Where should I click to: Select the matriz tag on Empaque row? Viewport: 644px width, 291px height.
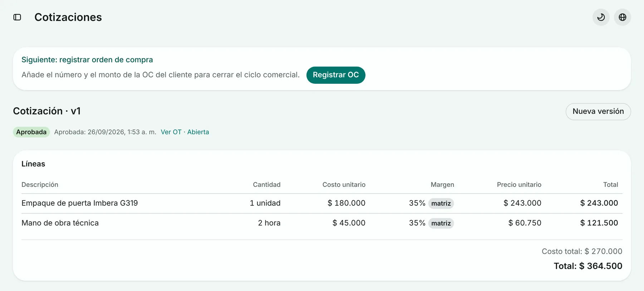click(441, 203)
